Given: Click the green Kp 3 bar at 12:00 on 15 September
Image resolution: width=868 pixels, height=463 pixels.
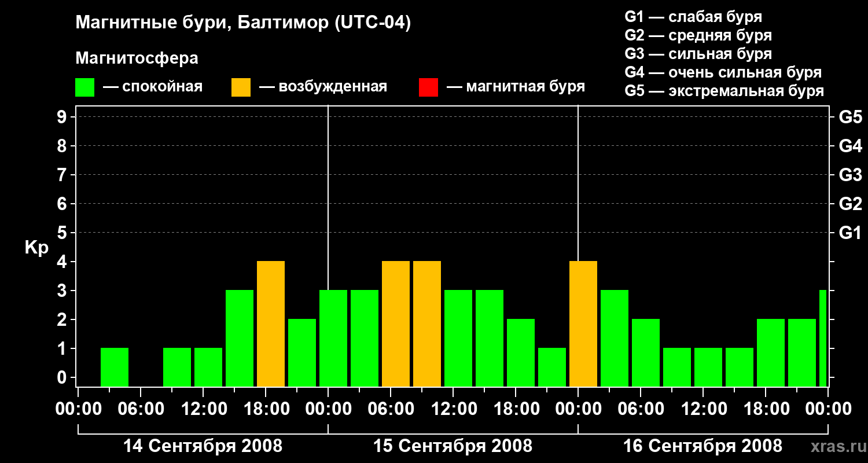Looking at the screenshot, I should click(x=458, y=338).
